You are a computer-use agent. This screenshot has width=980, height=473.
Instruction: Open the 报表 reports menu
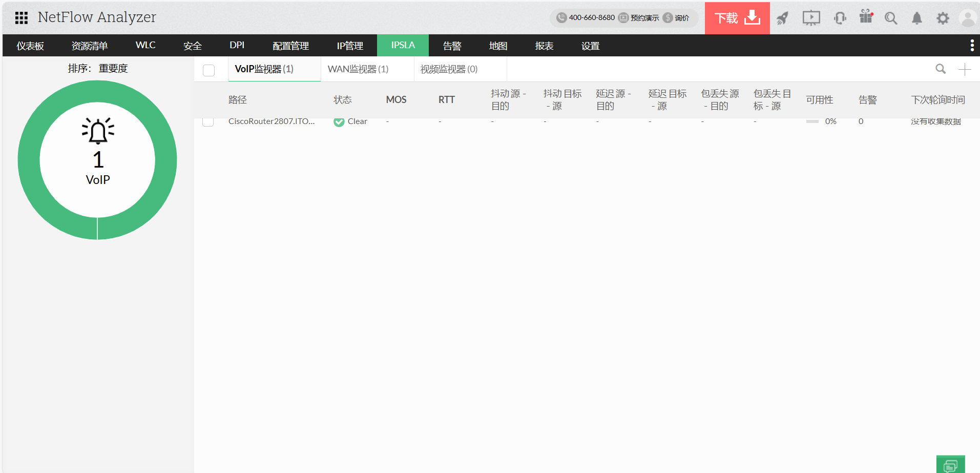pyautogui.click(x=545, y=46)
